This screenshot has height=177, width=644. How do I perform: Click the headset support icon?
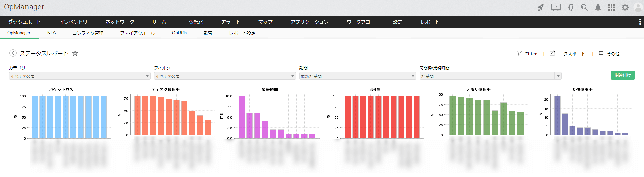tap(571, 7)
